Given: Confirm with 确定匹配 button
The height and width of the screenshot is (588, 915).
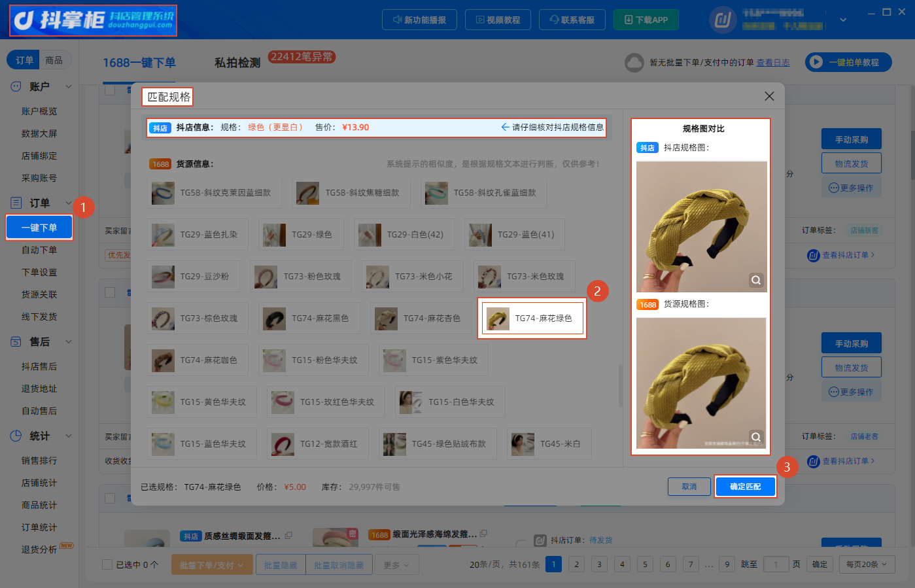Looking at the screenshot, I should pyautogui.click(x=745, y=487).
